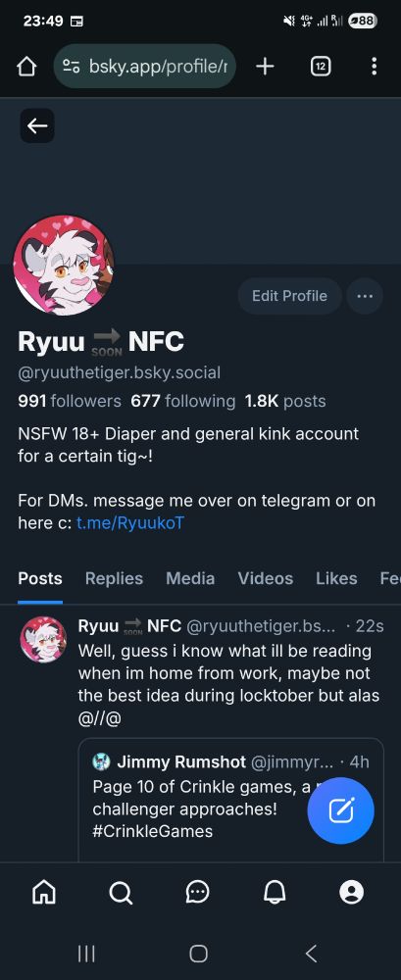View the 991 followers list

click(70, 401)
